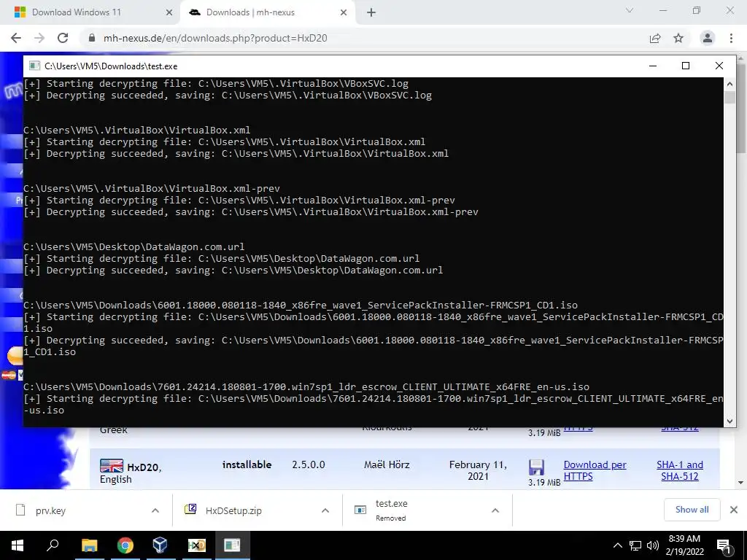Expand options for HxDSetup.zip download
This screenshot has width=747, height=560.
(x=325, y=510)
